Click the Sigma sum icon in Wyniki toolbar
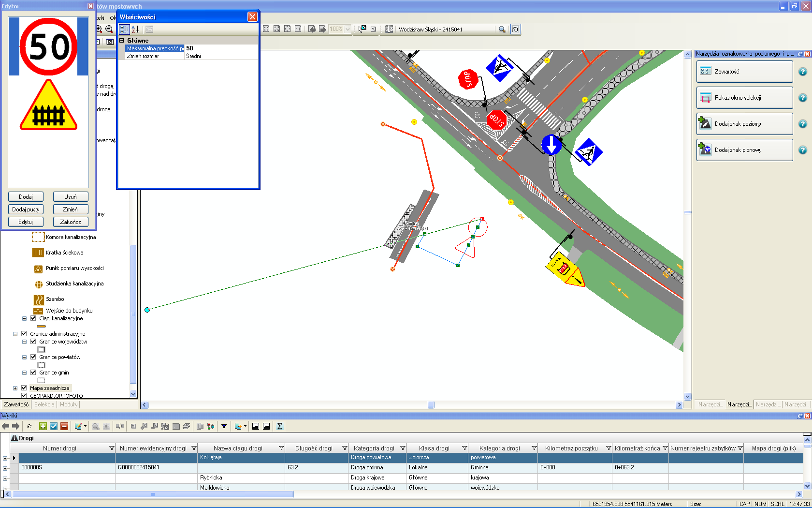This screenshot has height=508, width=812. point(279,426)
